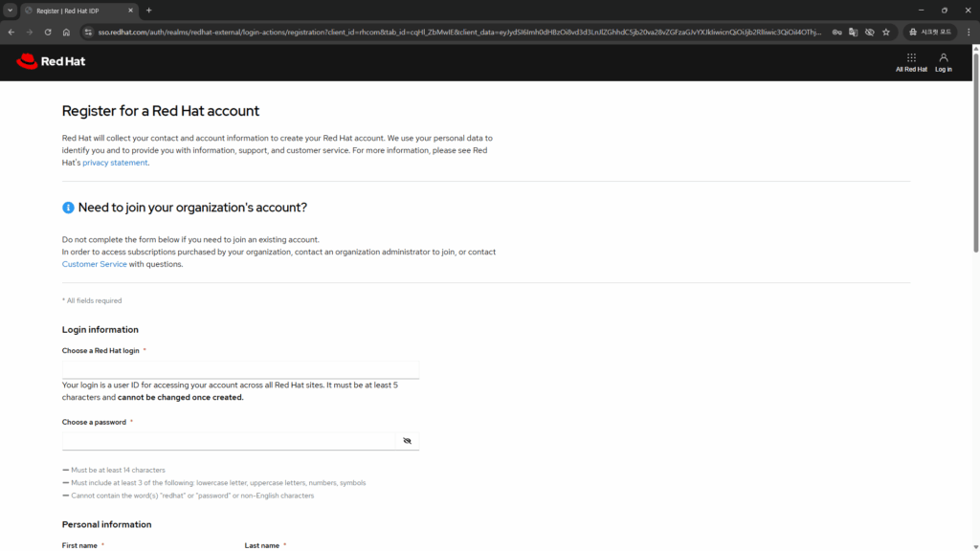
Task: Open the password manager key icon
Action: click(836, 32)
